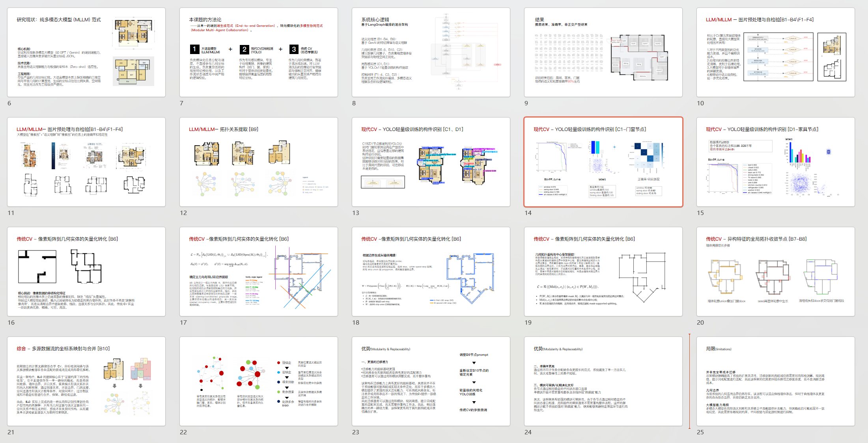The width and height of the screenshot is (868, 443).
Task: Click slide number label 25
Action: (x=700, y=432)
